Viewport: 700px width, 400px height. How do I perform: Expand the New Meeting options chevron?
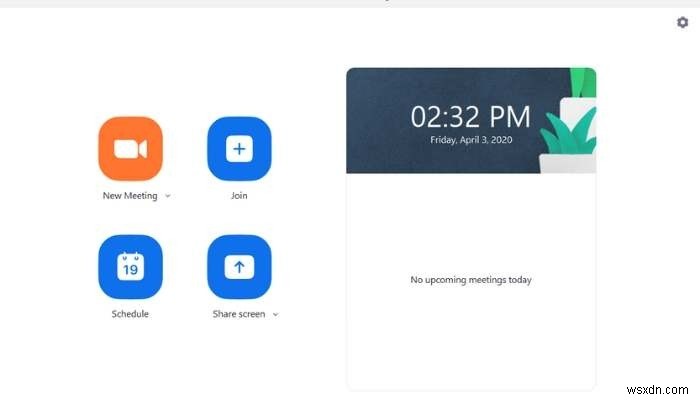click(168, 196)
